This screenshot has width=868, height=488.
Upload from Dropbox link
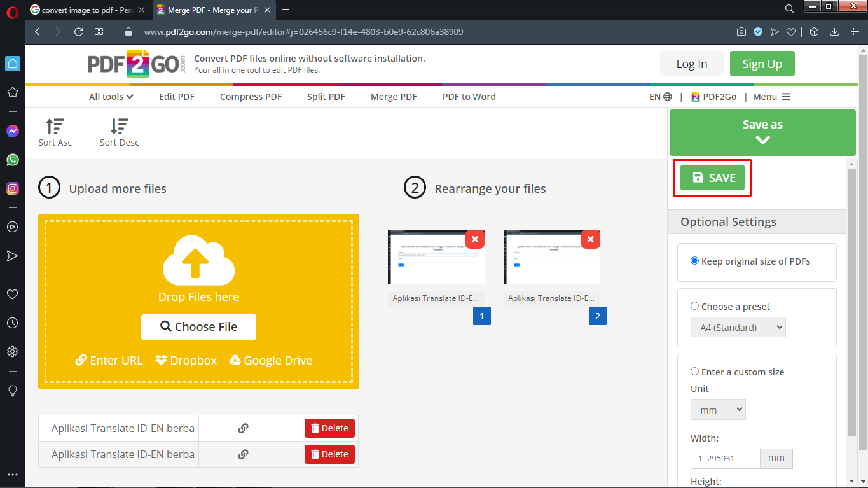(x=186, y=360)
